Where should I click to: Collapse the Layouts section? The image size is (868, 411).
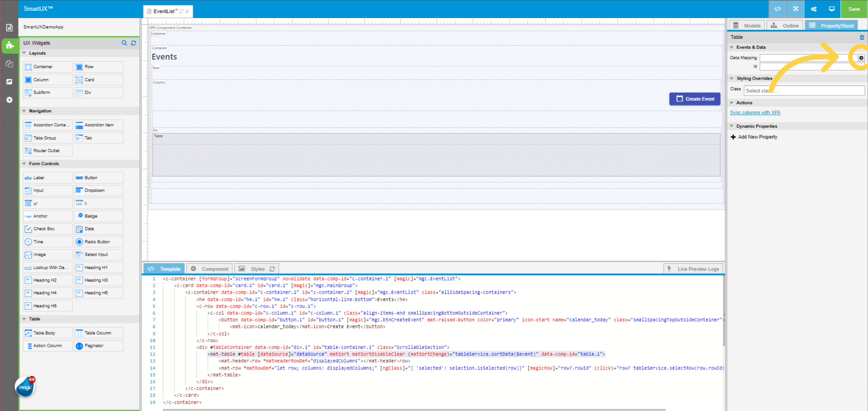click(x=24, y=53)
